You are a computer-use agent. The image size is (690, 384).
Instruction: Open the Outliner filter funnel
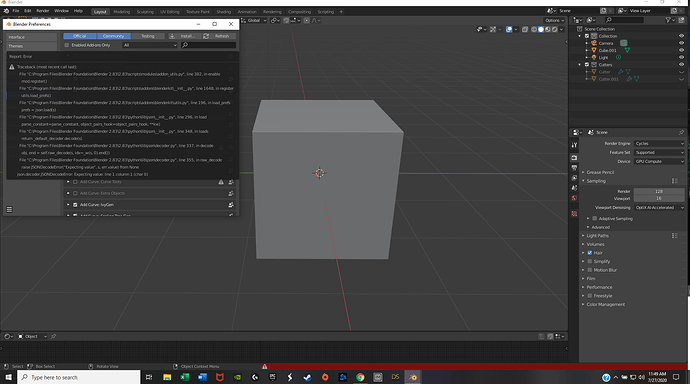point(668,20)
